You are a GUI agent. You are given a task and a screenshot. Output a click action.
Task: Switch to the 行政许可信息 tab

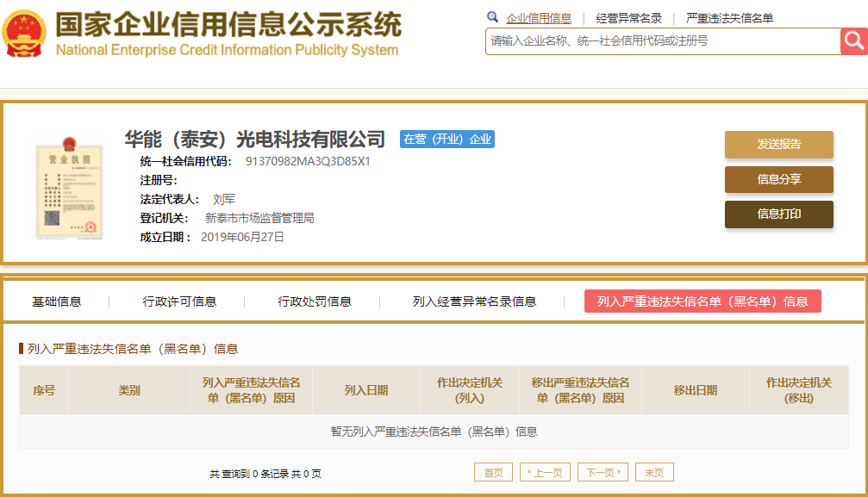tap(179, 301)
